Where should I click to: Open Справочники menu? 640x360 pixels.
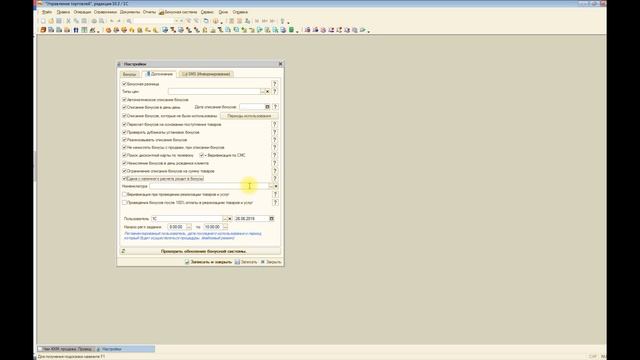pos(105,12)
